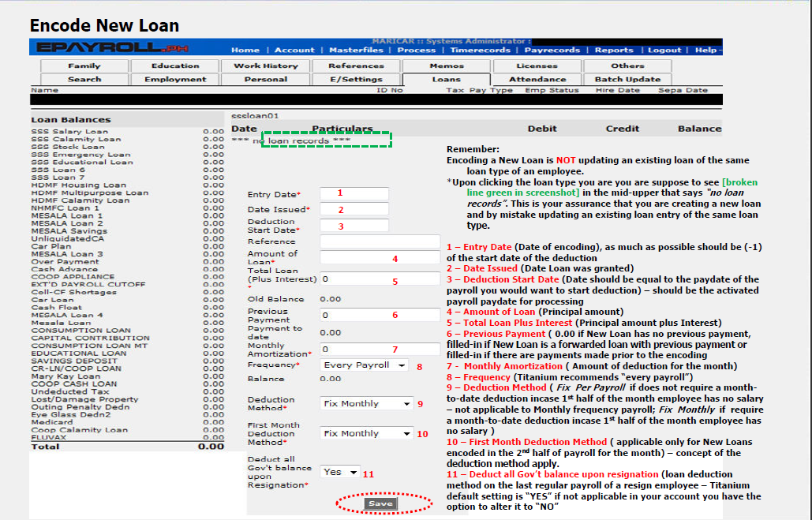Select SSS Emergency Loan
812x520 pixels.
click(80, 155)
